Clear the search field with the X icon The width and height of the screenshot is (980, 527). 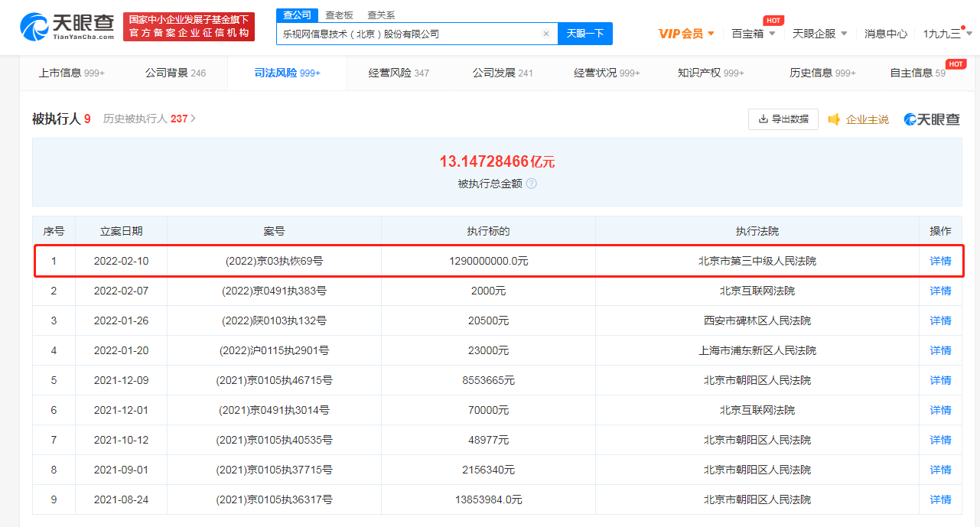click(545, 34)
